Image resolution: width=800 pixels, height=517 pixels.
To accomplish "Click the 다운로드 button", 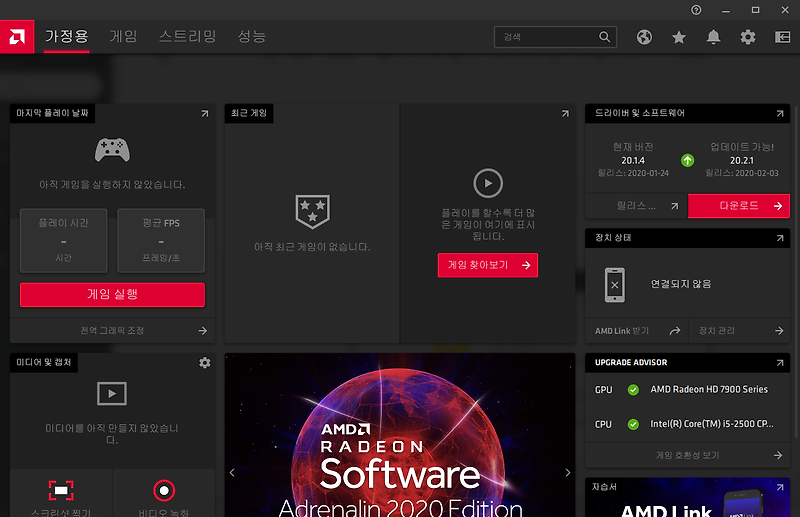I will (x=739, y=206).
